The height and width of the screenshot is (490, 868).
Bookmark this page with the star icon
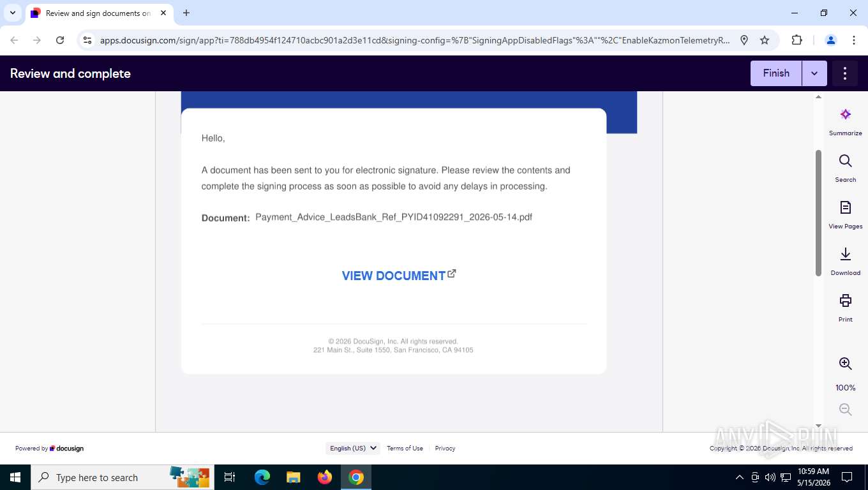click(x=765, y=40)
